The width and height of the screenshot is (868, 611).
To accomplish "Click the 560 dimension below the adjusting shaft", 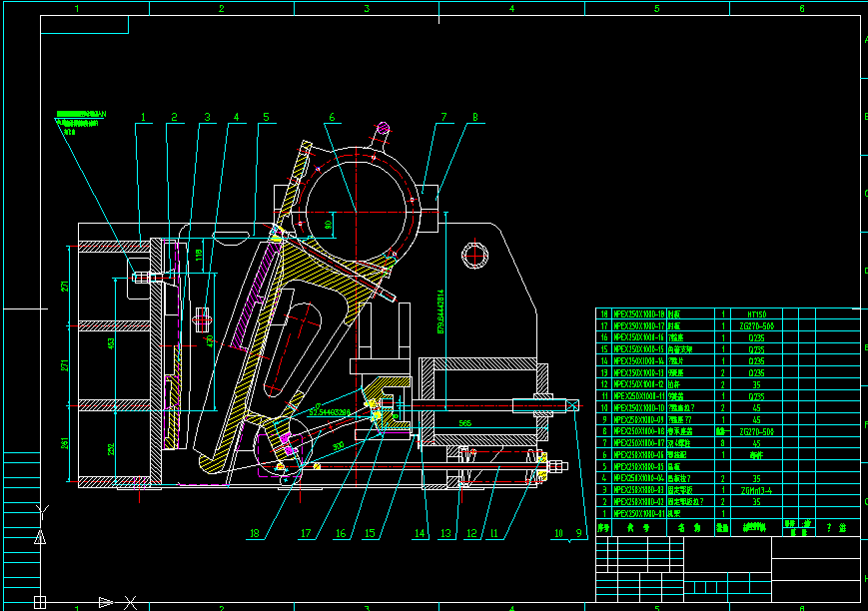I will [x=463, y=422].
